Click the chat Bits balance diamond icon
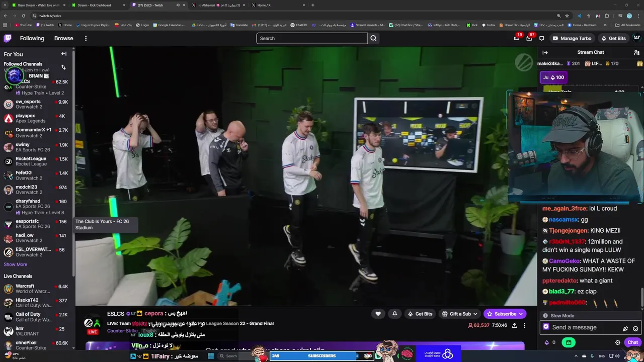Viewport: 644px width, 362px height. 547,342
